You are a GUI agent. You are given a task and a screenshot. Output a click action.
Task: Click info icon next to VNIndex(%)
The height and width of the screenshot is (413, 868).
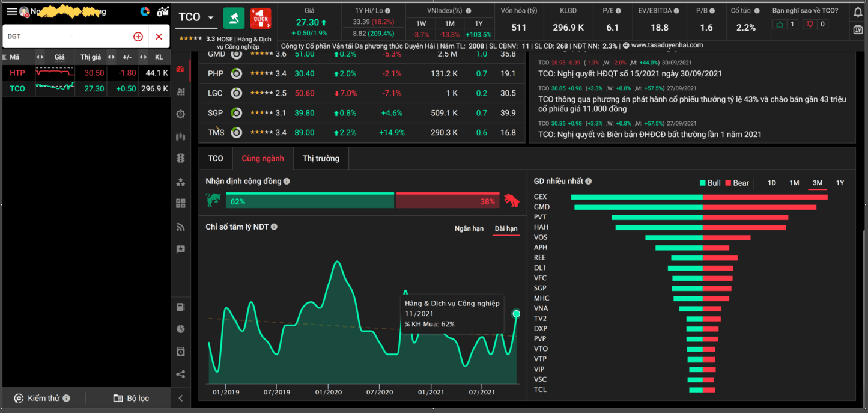point(469,11)
